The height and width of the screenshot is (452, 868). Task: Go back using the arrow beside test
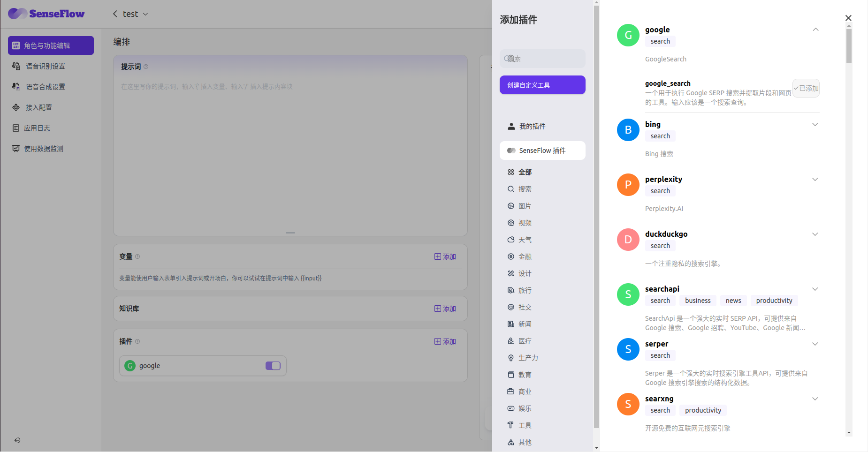tap(115, 14)
